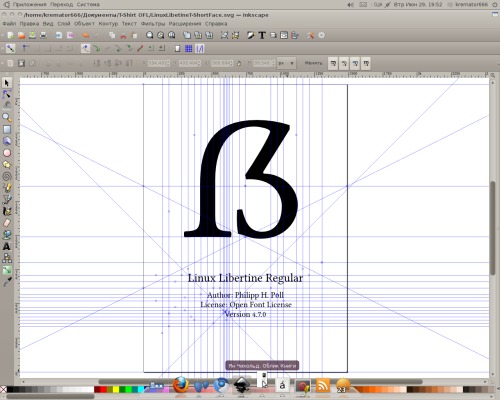Click the Open file folder icon

click(21, 35)
